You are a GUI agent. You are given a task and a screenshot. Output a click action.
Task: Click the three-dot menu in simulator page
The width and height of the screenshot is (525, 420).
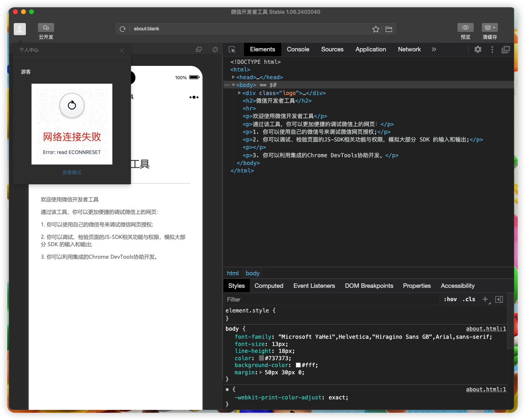point(194,97)
